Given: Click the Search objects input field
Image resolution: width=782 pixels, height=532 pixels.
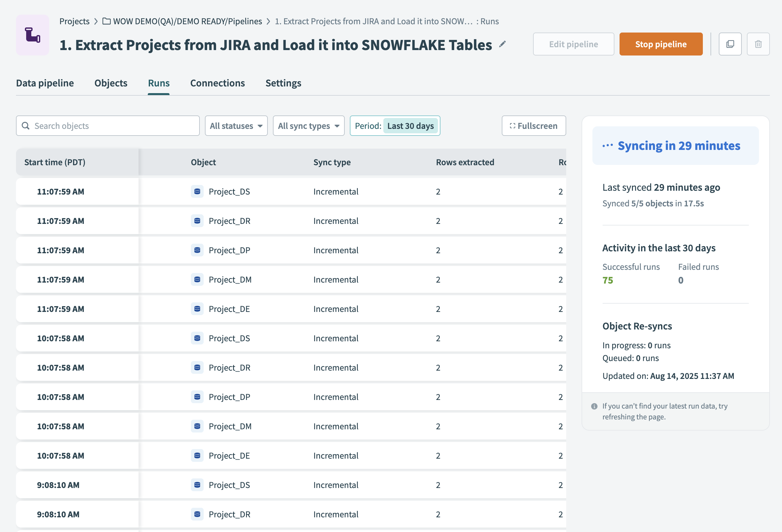Looking at the screenshot, I should (108, 125).
